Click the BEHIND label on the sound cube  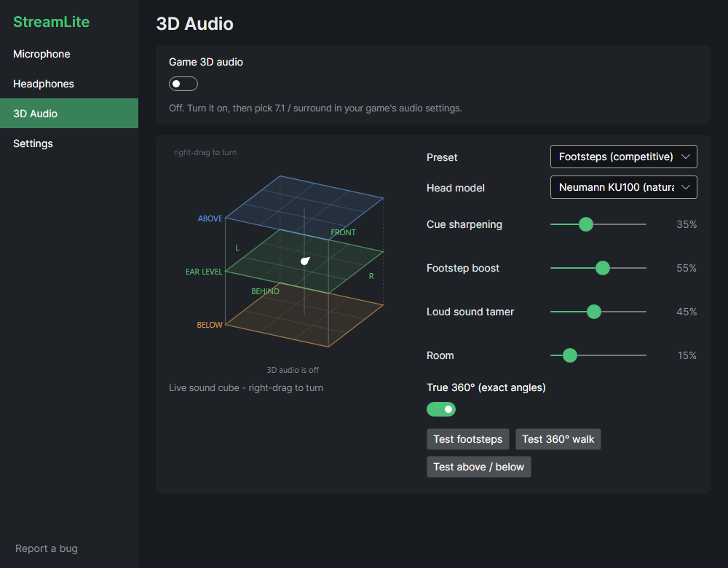pyautogui.click(x=265, y=291)
